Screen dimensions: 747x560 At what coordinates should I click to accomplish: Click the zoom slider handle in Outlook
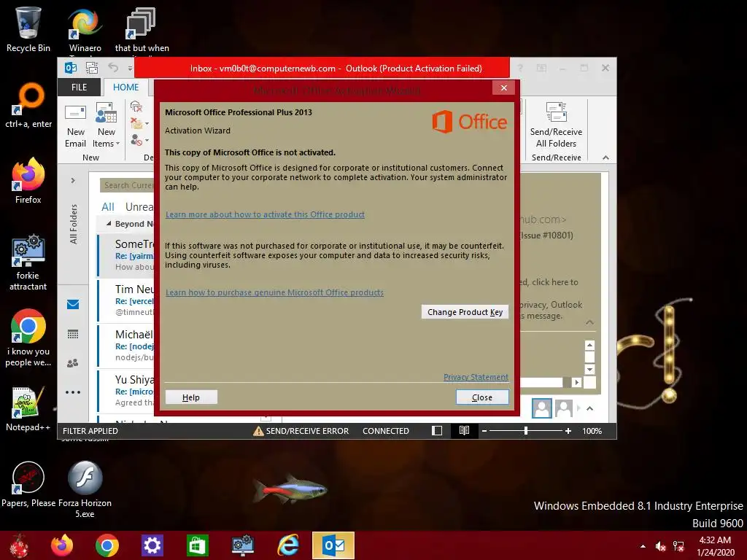click(x=525, y=431)
